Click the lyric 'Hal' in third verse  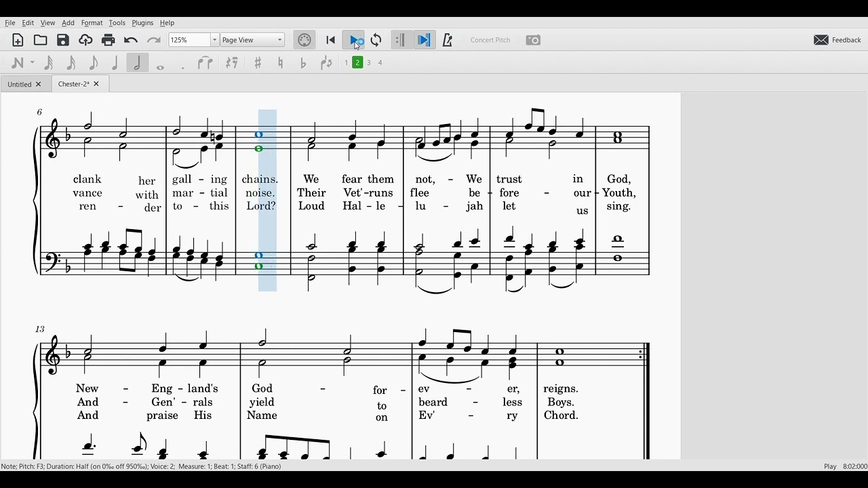[x=353, y=206]
